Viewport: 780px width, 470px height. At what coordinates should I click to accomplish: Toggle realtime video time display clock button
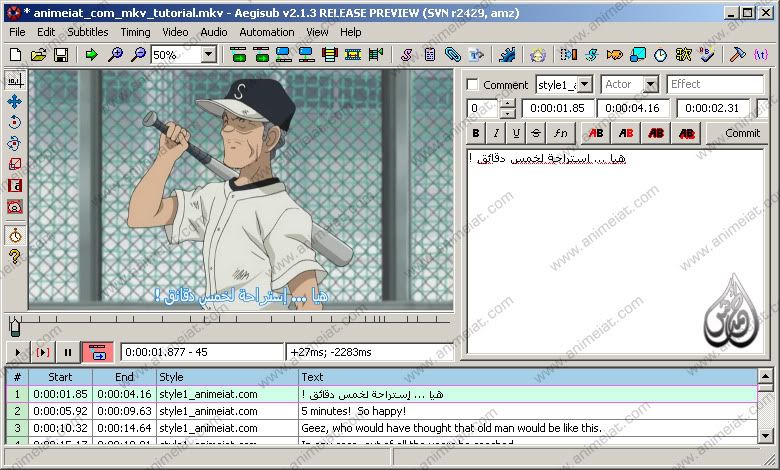(15, 236)
